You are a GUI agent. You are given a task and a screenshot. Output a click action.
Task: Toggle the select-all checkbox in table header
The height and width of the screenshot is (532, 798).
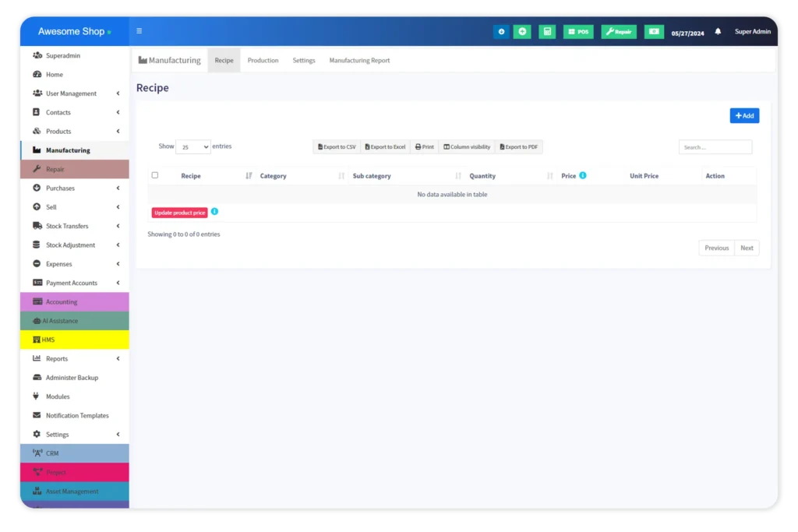coord(155,176)
